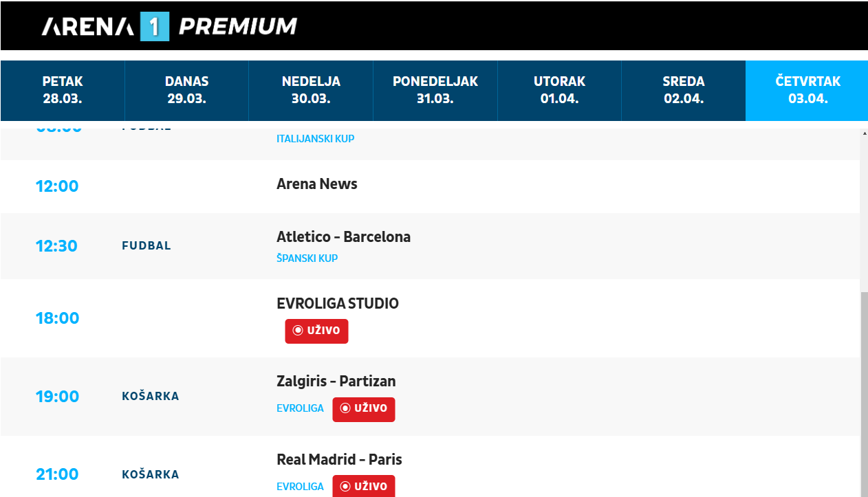The width and height of the screenshot is (868, 497).
Task: Click UŽIVO badge under EVROLIGA STUDIO
Action: [316, 331]
